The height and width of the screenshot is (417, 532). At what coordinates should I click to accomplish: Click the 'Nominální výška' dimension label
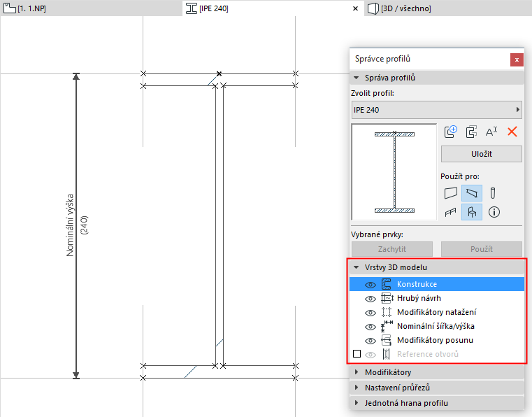pyautogui.click(x=70, y=225)
